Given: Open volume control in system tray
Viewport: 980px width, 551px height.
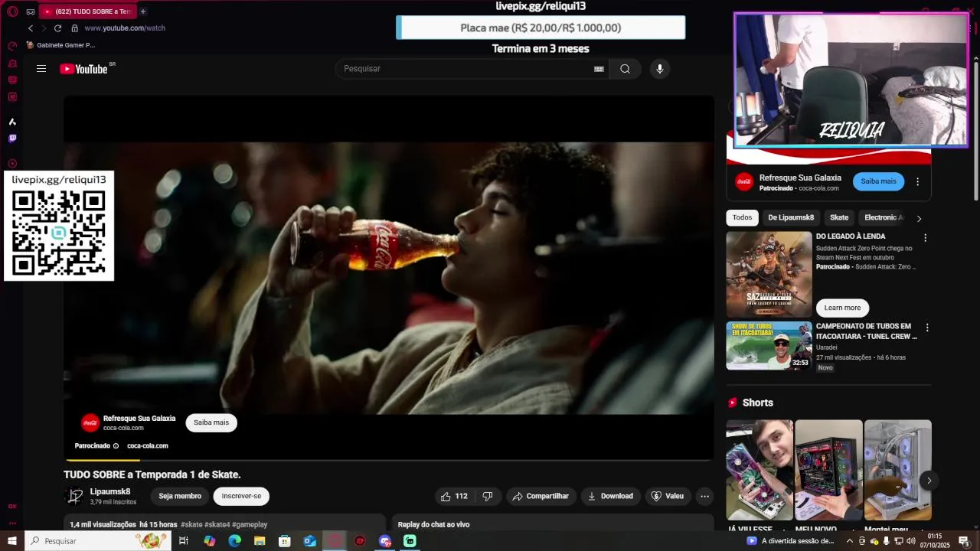Looking at the screenshot, I should tap(910, 541).
